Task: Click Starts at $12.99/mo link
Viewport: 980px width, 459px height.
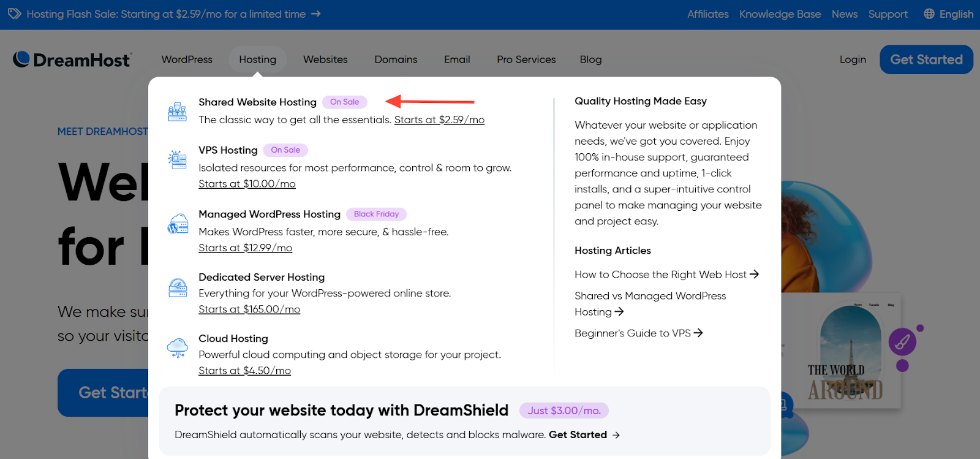Action: point(245,248)
